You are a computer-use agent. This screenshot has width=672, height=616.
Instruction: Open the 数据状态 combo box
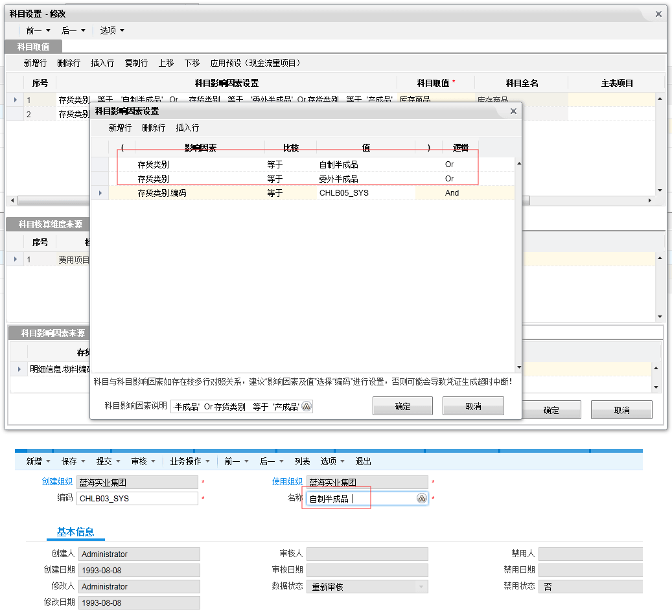422,587
